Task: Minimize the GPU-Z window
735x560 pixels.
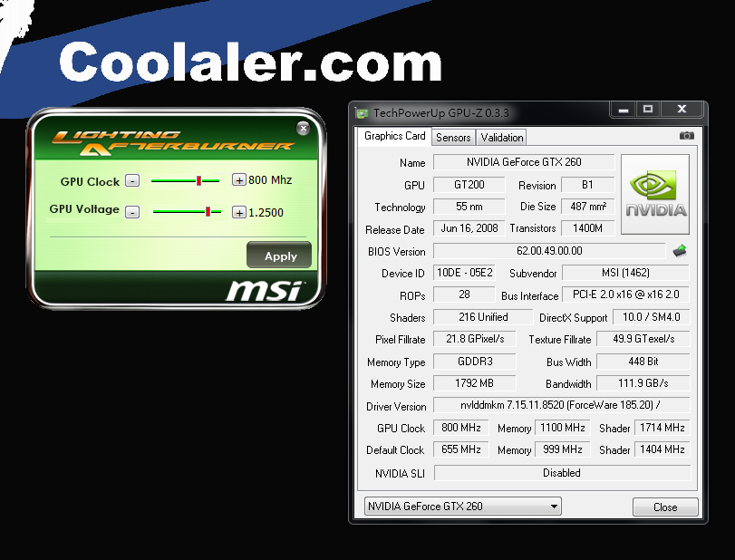Action: tap(624, 111)
